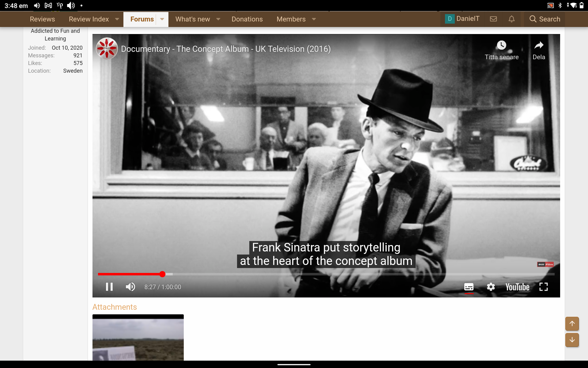This screenshot has height=368, width=588.
Task: Jump to top with up arrow
Action: pos(572,324)
